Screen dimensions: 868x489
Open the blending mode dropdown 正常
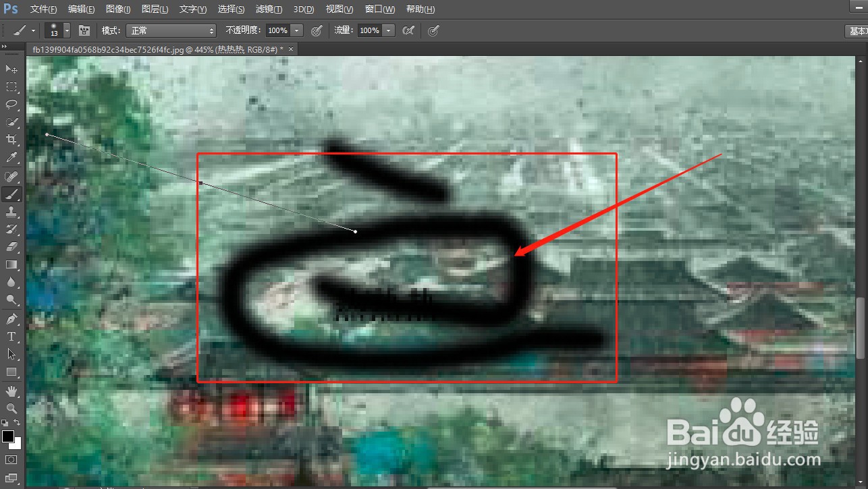(x=172, y=30)
